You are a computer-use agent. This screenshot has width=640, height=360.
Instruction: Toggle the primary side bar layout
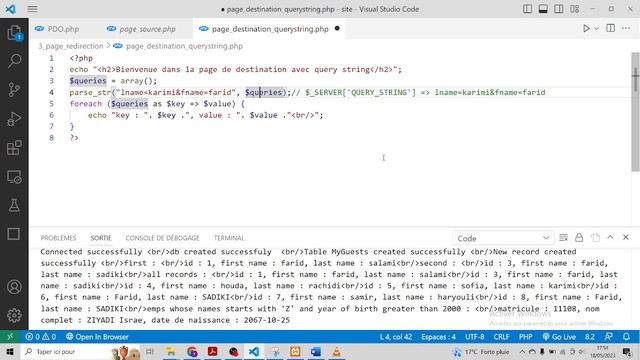coord(527,9)
